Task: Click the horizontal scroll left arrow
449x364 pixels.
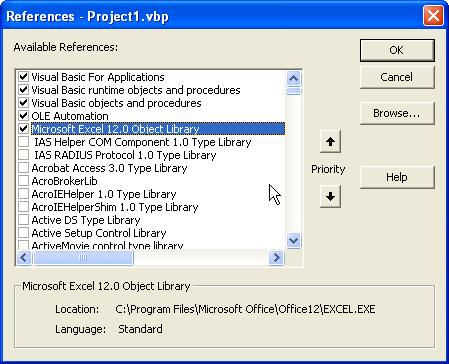Action: pyautogui.click(x=24, y=257)
